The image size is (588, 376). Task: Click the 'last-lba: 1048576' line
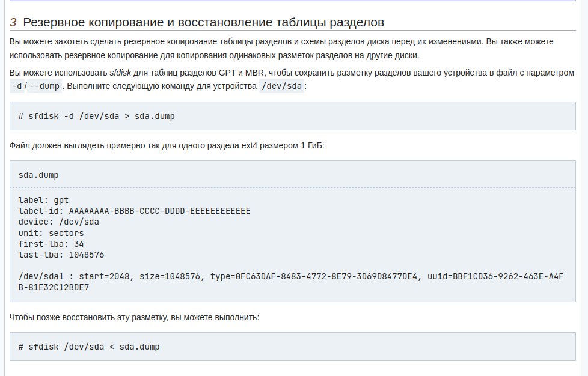(x=61, y=255)
